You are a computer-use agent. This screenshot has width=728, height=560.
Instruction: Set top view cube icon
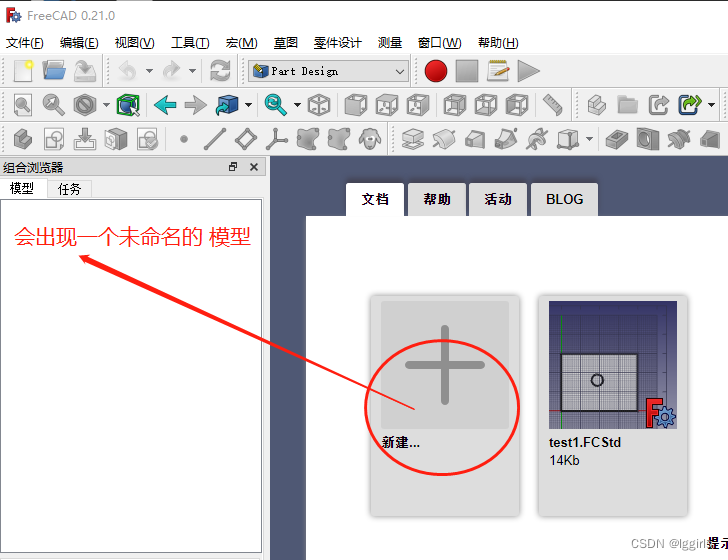pos(387,105)
